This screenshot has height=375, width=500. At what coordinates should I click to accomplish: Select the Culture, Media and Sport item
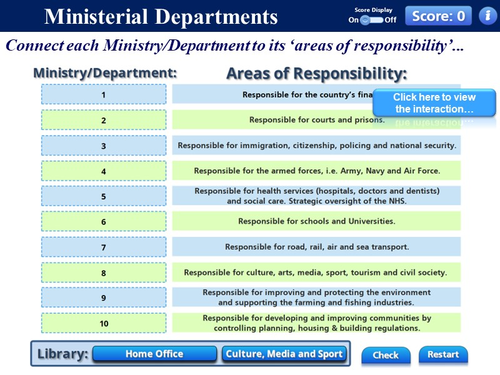[x=284, y=354]
